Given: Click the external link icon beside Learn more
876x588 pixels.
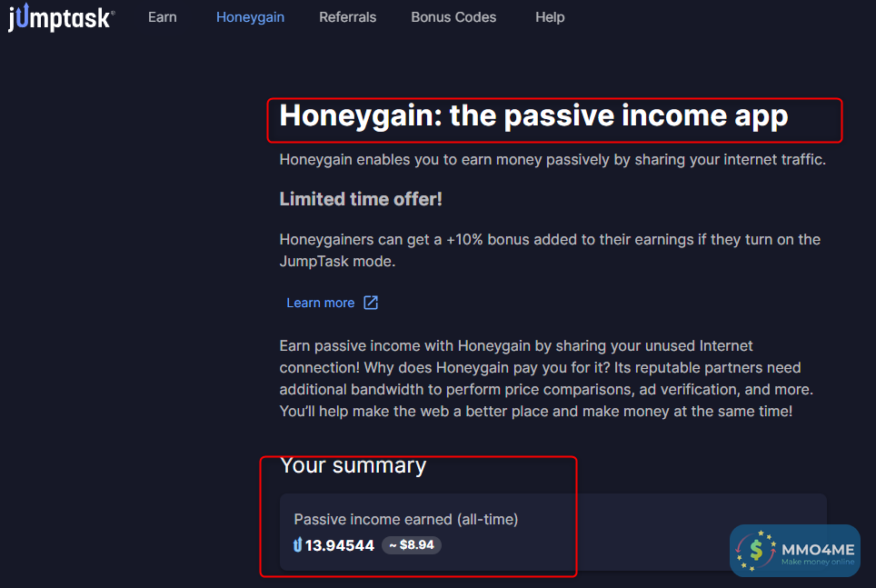Looking at the screenshot, I should 371,303.
